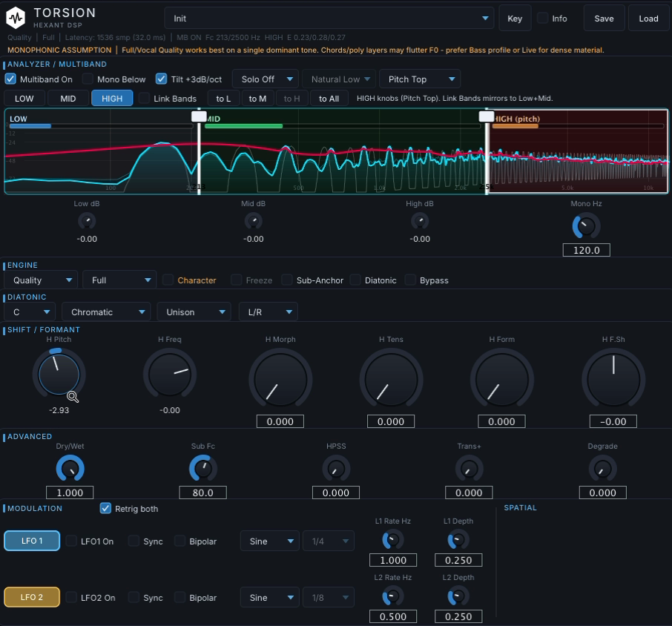This screenshot has width=672, height=626.
Task: Select the LOW band tab
Action: click(x=24, y=98)
